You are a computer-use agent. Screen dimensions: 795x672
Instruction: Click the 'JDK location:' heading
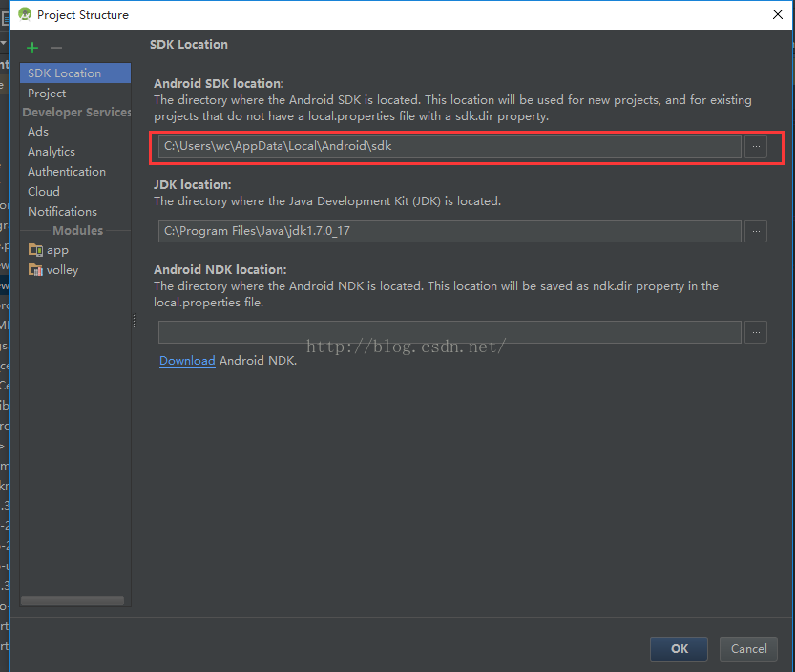[x=192, y=184]
